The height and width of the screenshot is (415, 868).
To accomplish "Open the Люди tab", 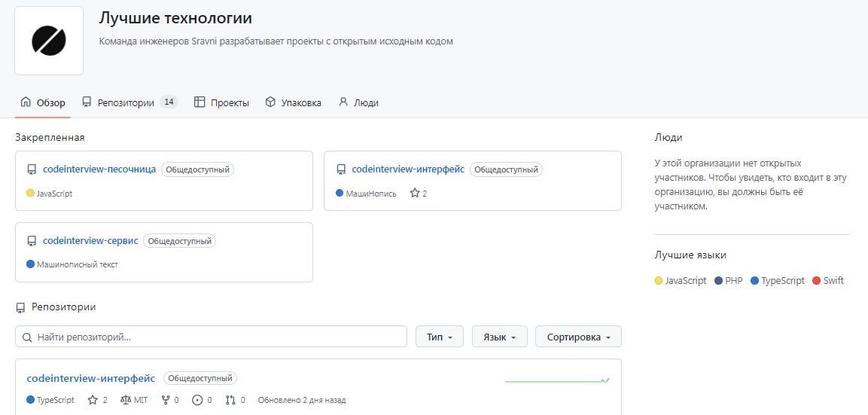I will (358, 102).
